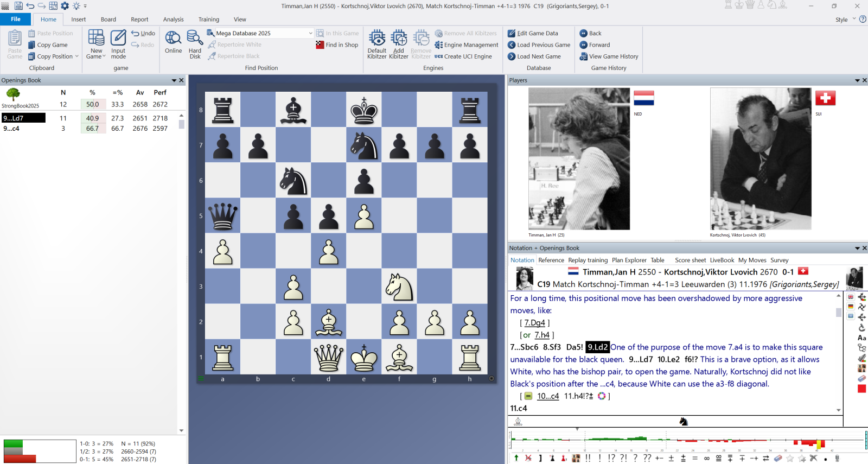Select the 9...c4 move in Openings Book
The image size is (868, 464).
tap(12, 129)
